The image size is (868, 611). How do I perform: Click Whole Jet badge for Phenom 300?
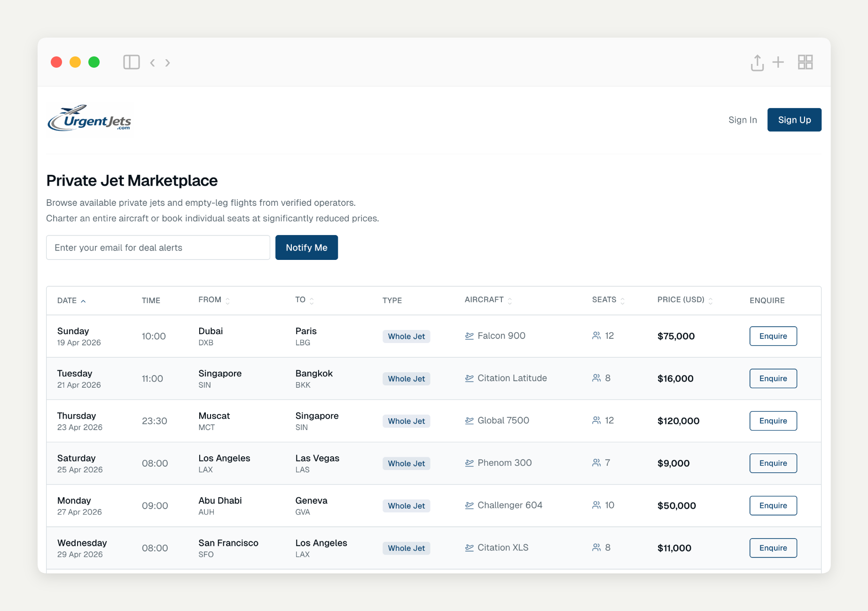[x=406, y=463]
